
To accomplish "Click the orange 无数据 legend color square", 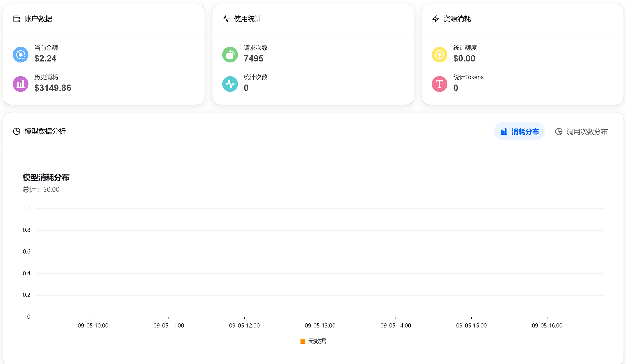I will pyautogui.click(x=303, y=341).
